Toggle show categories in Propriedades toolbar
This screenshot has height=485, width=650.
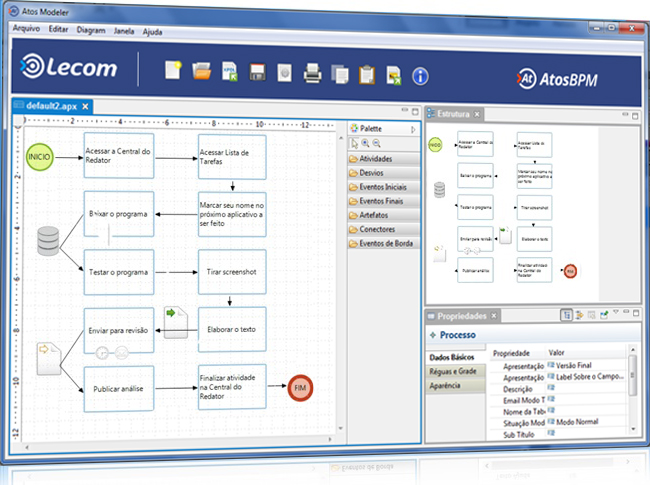click(566, 315)
